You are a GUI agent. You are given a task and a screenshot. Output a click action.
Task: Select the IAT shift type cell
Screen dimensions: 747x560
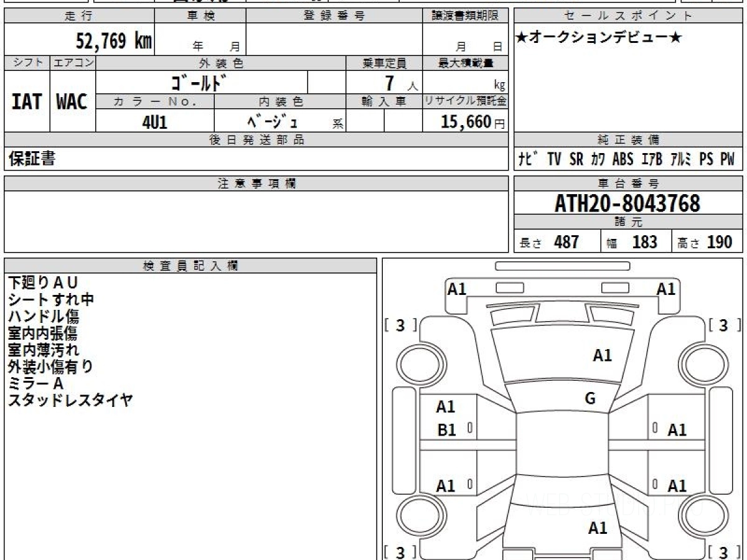click(x=27, y=101)
